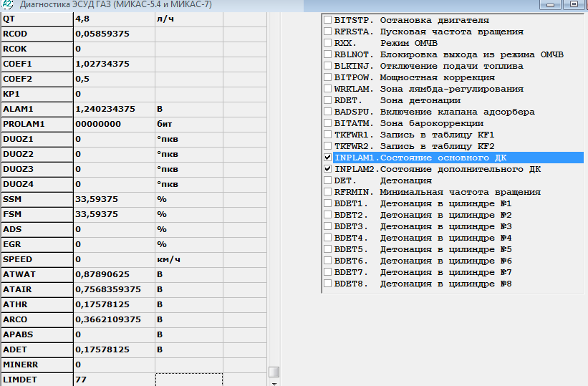The image size is (588, 386).
Task: Click the scrollbar down arrow of table
Action: coord(274,383)
